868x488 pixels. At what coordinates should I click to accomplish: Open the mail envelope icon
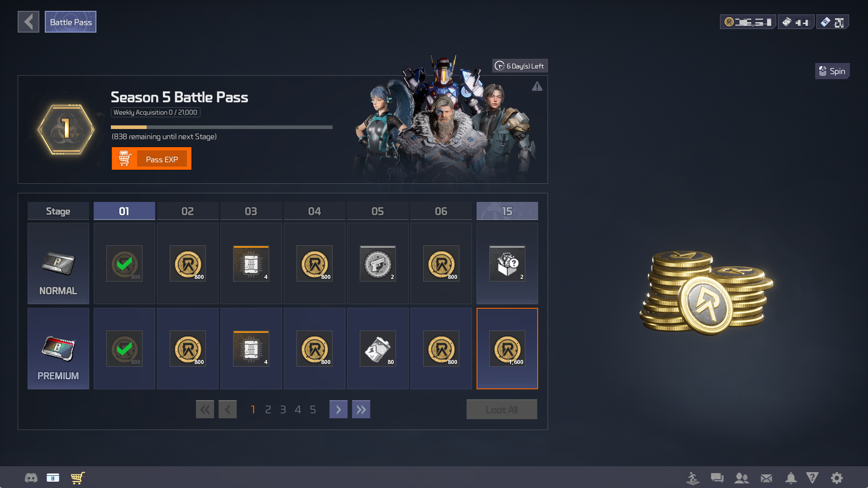766,478
